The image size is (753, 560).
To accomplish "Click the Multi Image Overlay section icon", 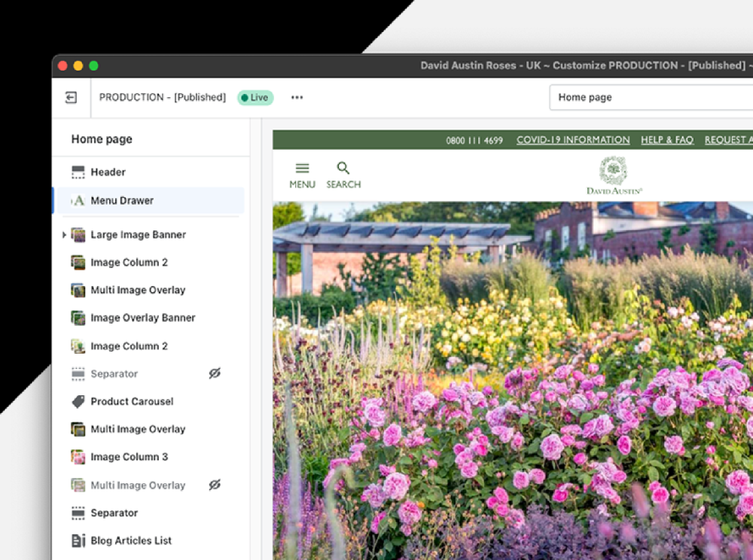I will 78,290.
